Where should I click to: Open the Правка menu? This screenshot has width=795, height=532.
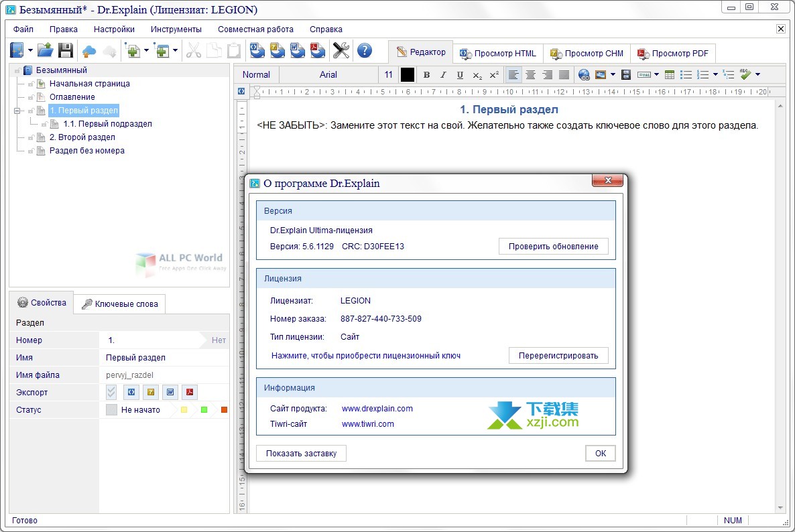pos(64,29)
